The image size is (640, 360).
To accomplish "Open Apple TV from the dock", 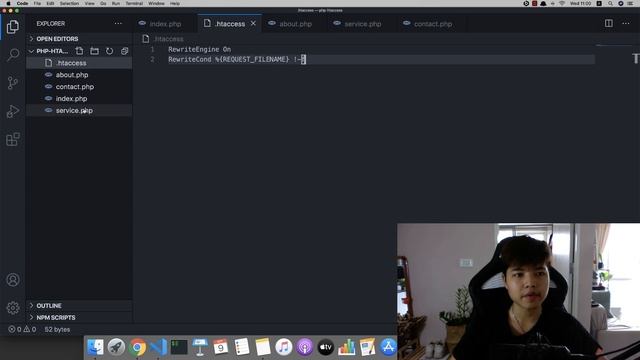I will coord(326,347).
